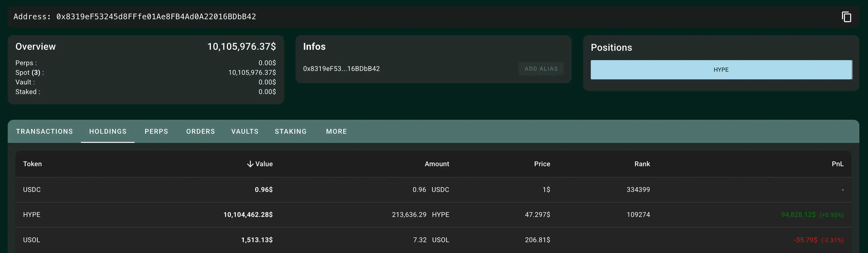Select the USOL token name cell
Screen dimensions: 868x253
point(31,240)
